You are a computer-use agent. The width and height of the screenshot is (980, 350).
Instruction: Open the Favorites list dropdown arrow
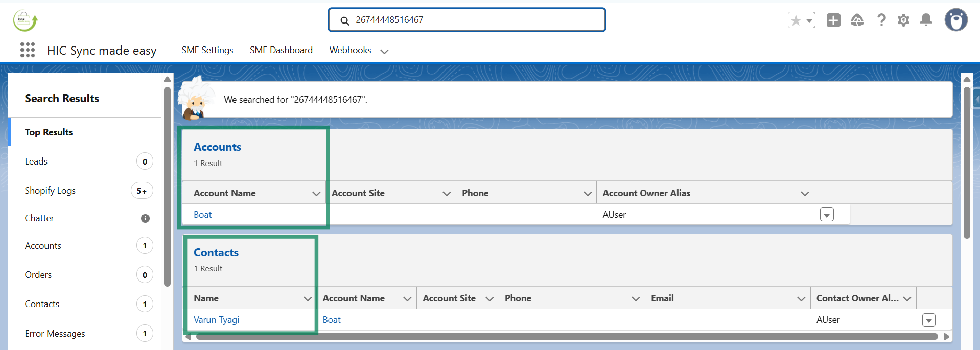(809, 20)
